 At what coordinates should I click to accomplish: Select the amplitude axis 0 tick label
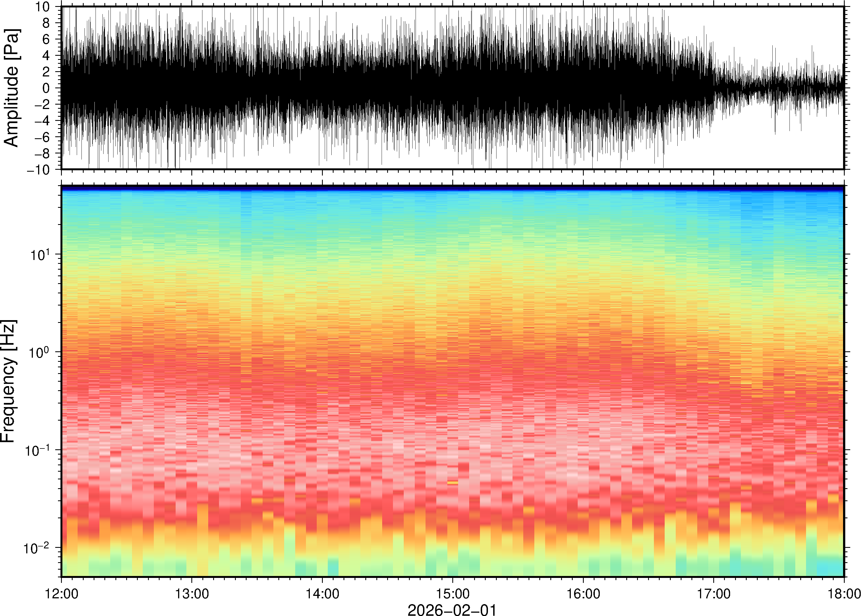tap(46, 88)
